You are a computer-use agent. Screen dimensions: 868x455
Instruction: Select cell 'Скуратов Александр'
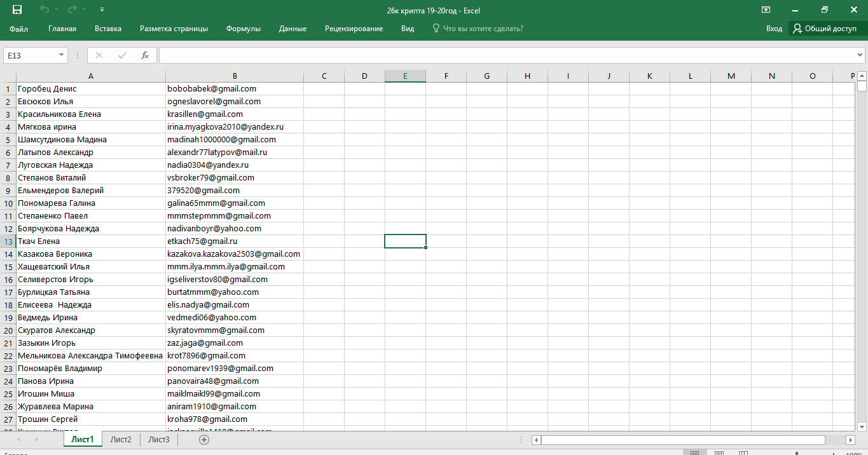coord(91,330)
